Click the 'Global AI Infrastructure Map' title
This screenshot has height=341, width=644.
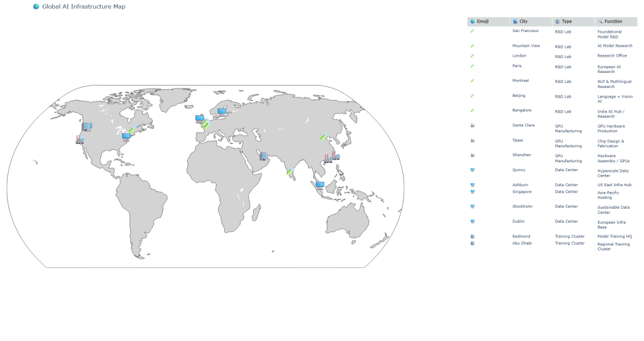tap(84, 6)
